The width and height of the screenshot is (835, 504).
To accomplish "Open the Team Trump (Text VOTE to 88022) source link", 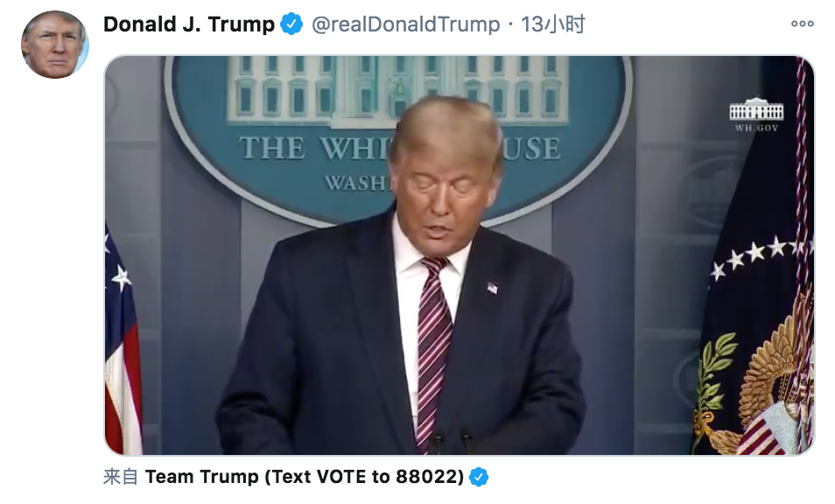I will [x=304, y=476].
